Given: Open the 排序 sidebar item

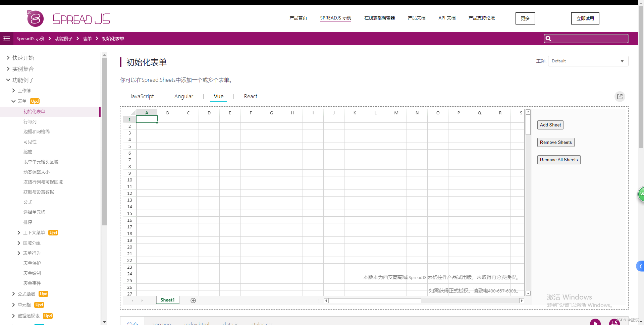Looking at the screenshot, I should pyautogui.click(x=28, y=222).
